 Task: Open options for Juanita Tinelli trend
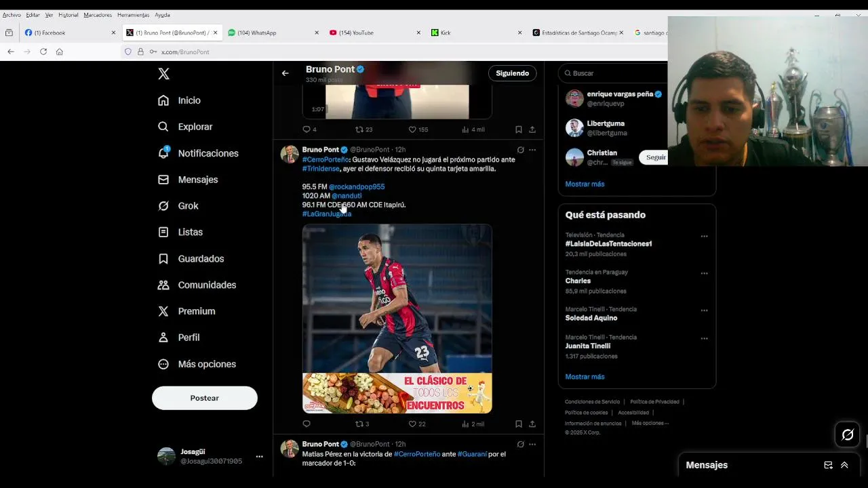click(704, 338)
